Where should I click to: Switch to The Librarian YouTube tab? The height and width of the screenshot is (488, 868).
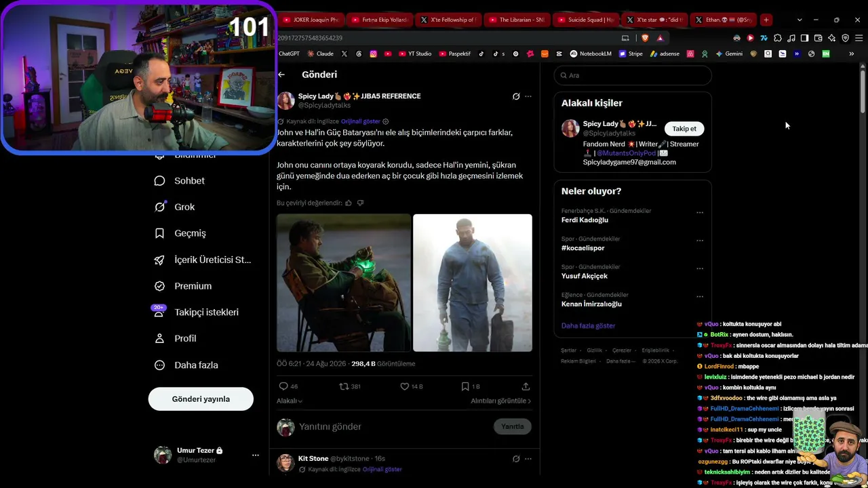click(516, 20)
